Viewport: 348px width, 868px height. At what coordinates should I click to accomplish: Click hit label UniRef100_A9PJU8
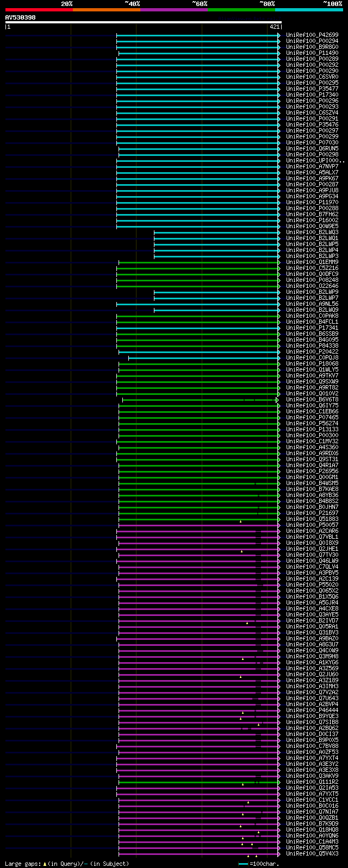pyautogui.click(x=312, y=190)
